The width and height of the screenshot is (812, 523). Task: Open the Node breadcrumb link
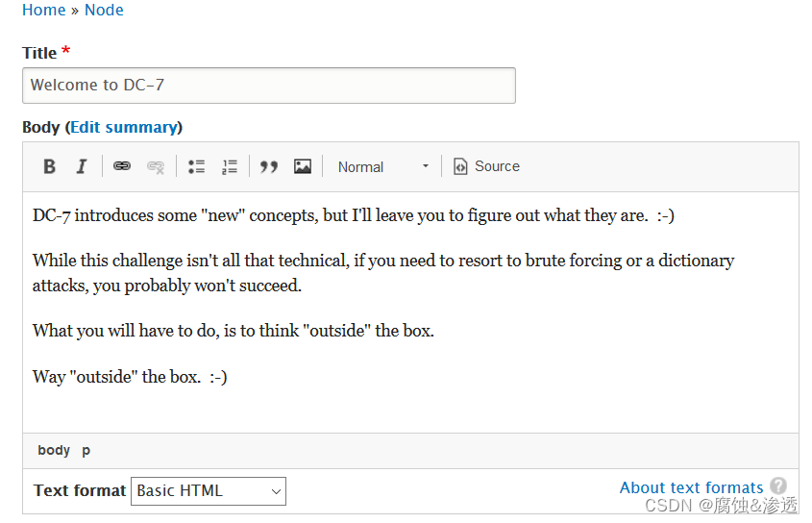[x=104, y=10]
